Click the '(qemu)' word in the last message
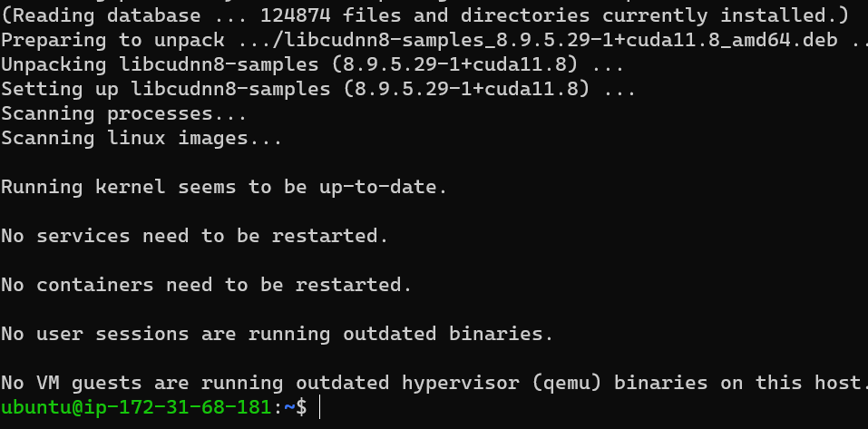 coord(567,383)
